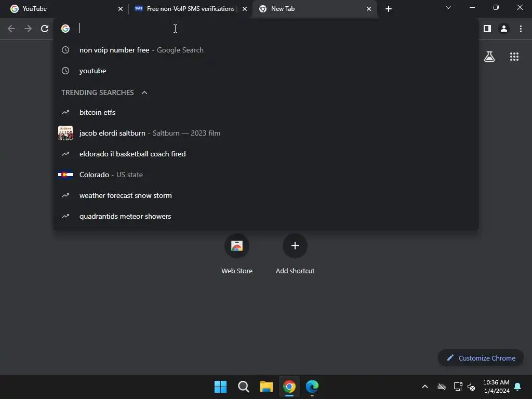
Task: Click the Colorado flag thumbnail
Action: pyautogui.click(x=65, y=175)
